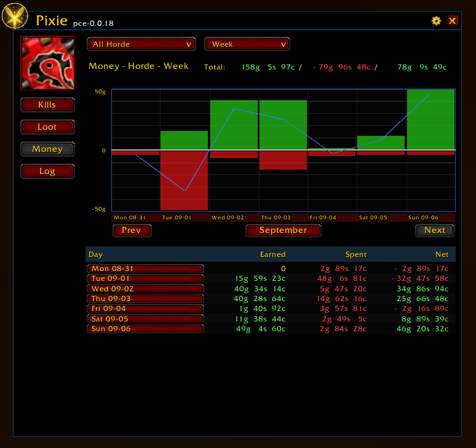Click the Next week button
The height and width of the screenshot is (448, 476).
[434, 230]
